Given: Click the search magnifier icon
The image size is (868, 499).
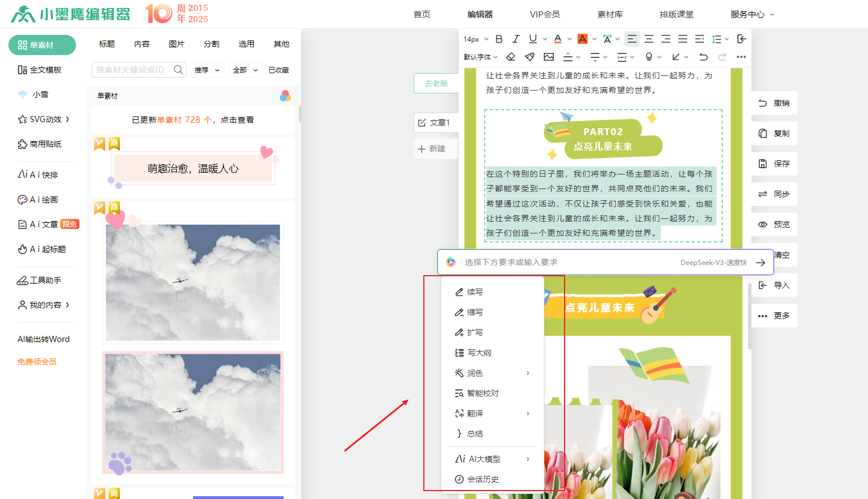Looking at the screenshot, I should 178,70.
